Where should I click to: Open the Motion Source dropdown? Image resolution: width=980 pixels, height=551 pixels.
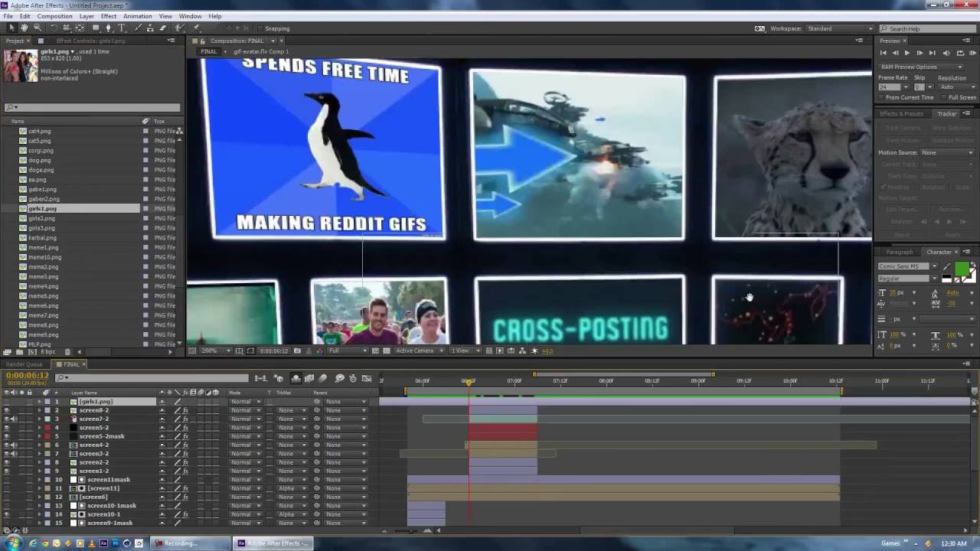(x=947, y=152)
